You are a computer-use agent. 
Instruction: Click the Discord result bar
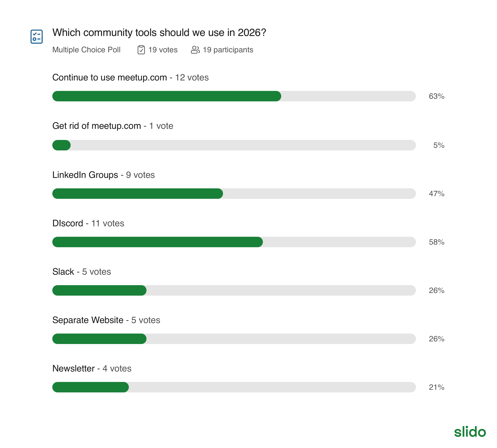pos(234,242)
